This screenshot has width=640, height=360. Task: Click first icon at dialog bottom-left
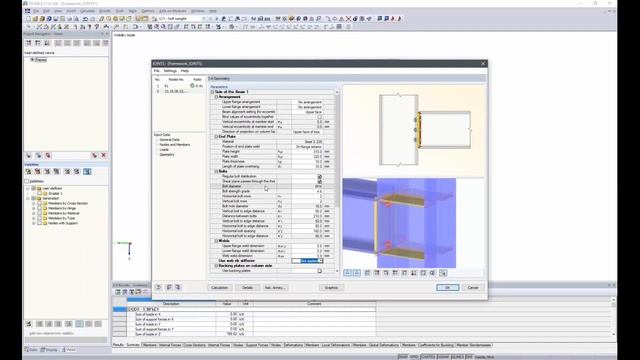158,287
